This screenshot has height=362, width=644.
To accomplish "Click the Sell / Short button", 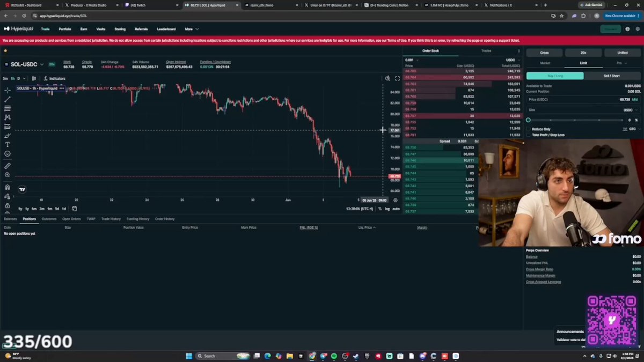I will (612, 76).
